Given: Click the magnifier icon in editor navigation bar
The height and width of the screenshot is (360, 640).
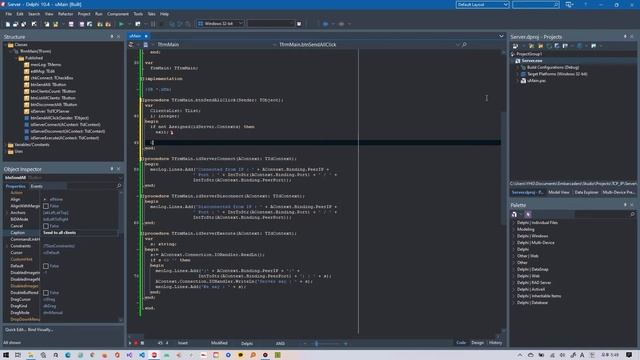Looking at the screenshot, I should [x=464, y=44].
